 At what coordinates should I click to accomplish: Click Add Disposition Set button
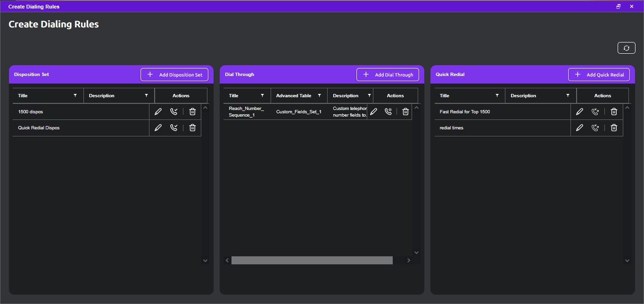[174, 75]
